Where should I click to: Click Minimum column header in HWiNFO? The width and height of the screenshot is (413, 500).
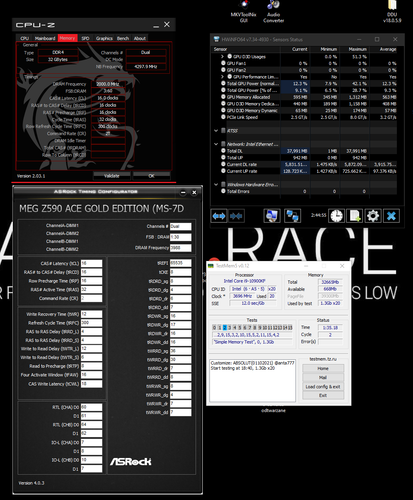pyautogui.click(x=325, y=49)
